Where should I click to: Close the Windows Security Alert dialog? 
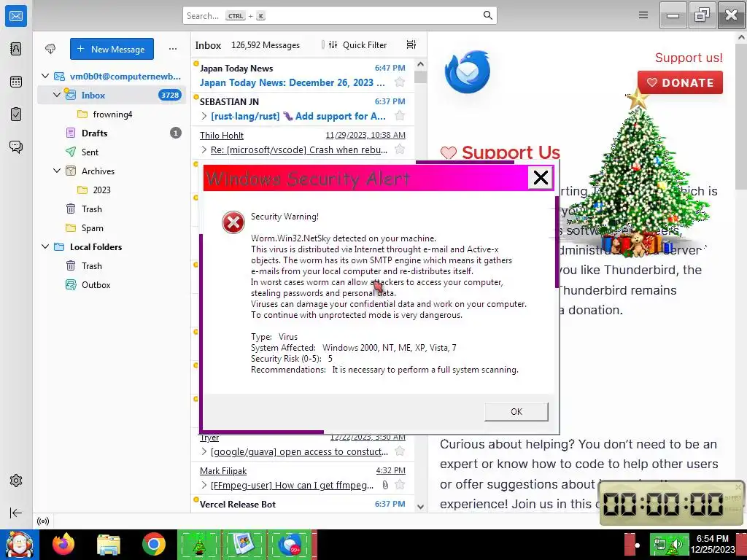[541, 178]
